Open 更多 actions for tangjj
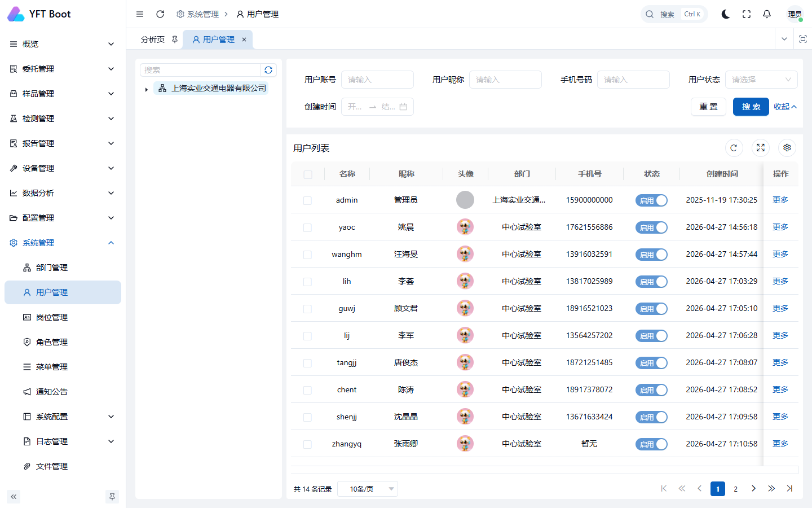The width and height of the screenshot is (812, 508). point(780,362)
